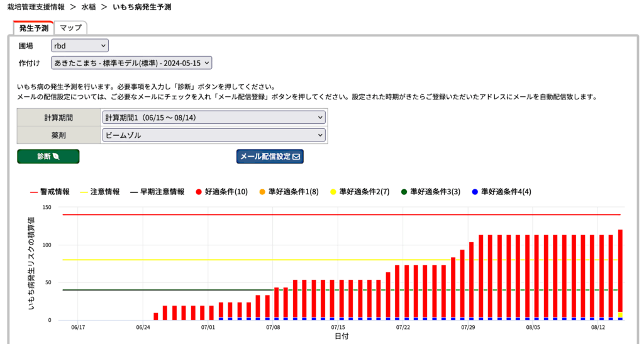The width and height of the screenshot is (644, 344).
Task: Open the 圃場 dropdown showing rbd
Action: point(80,46)
